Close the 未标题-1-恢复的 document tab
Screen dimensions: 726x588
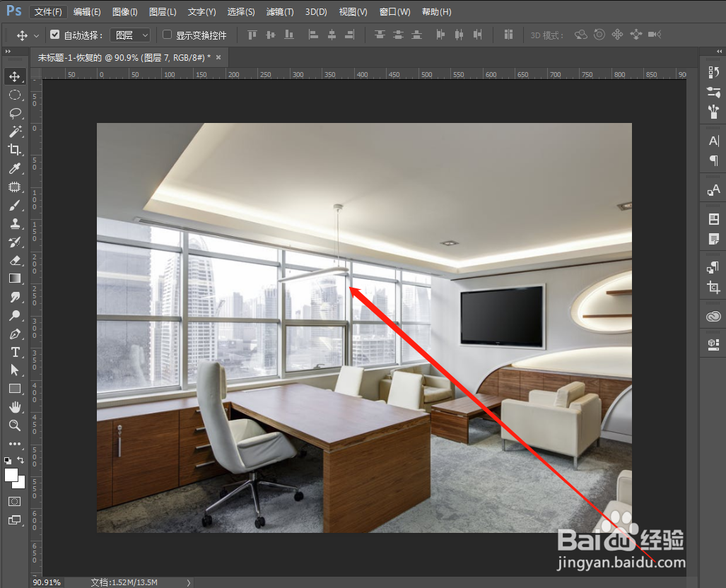(x=218, y=57)
